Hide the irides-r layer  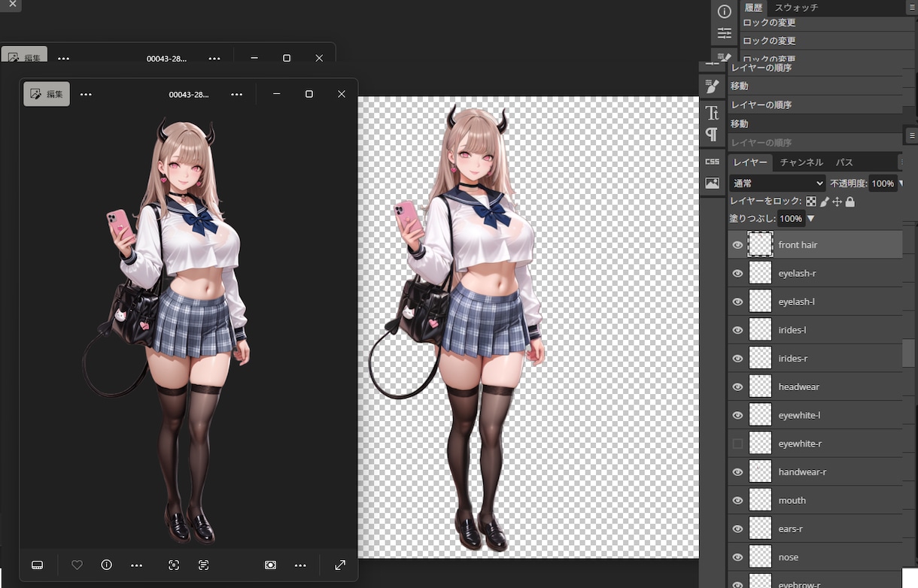[x=737, y=359]
